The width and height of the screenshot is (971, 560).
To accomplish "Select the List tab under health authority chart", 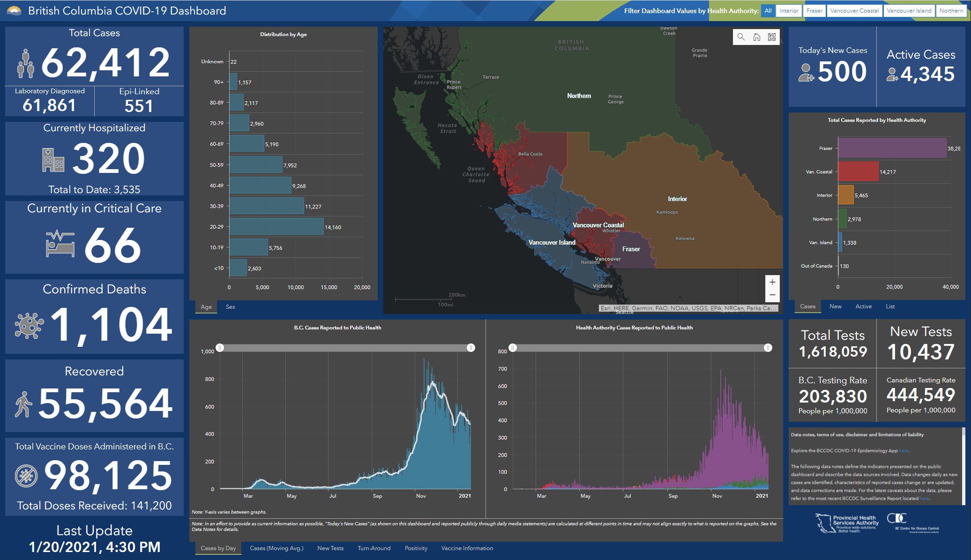I will pyautogui.click(x=890, y=306).
